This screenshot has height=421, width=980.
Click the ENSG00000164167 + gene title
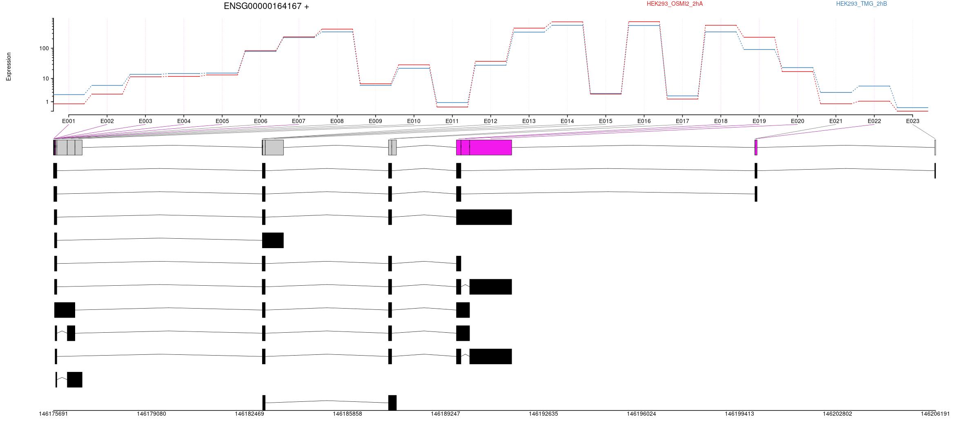pos(266,6)
